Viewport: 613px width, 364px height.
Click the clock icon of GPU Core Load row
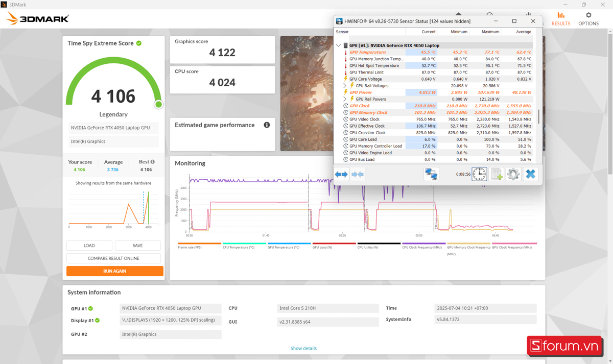[346, 139]
